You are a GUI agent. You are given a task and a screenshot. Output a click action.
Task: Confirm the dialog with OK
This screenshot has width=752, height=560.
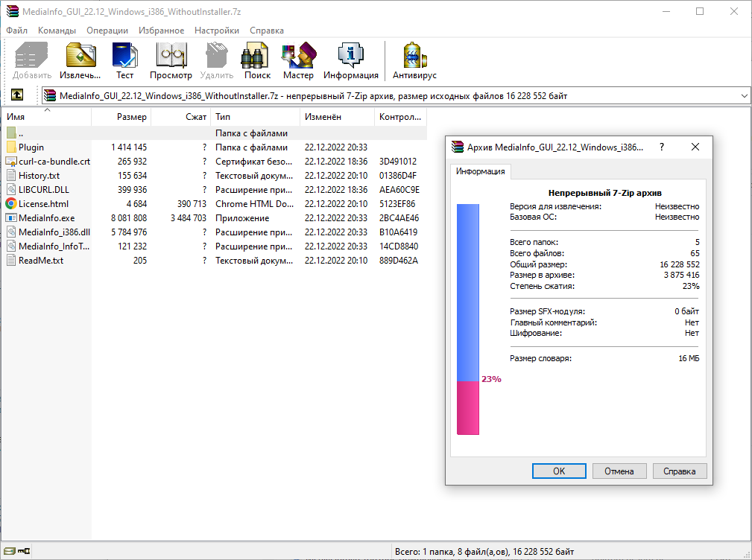click(x=559, y=471)
